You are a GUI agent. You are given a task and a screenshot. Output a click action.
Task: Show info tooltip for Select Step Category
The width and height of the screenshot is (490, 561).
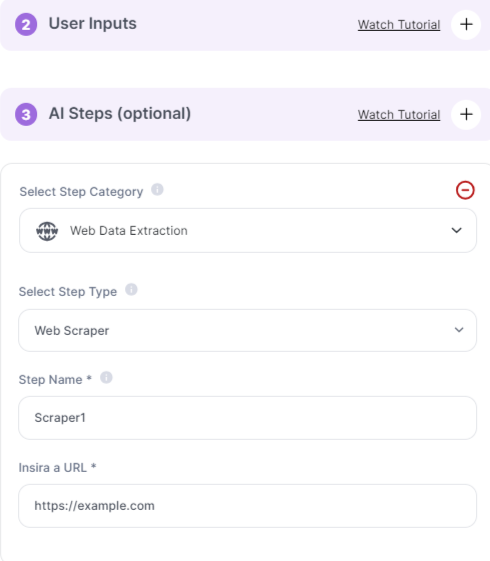pos(157,189)
